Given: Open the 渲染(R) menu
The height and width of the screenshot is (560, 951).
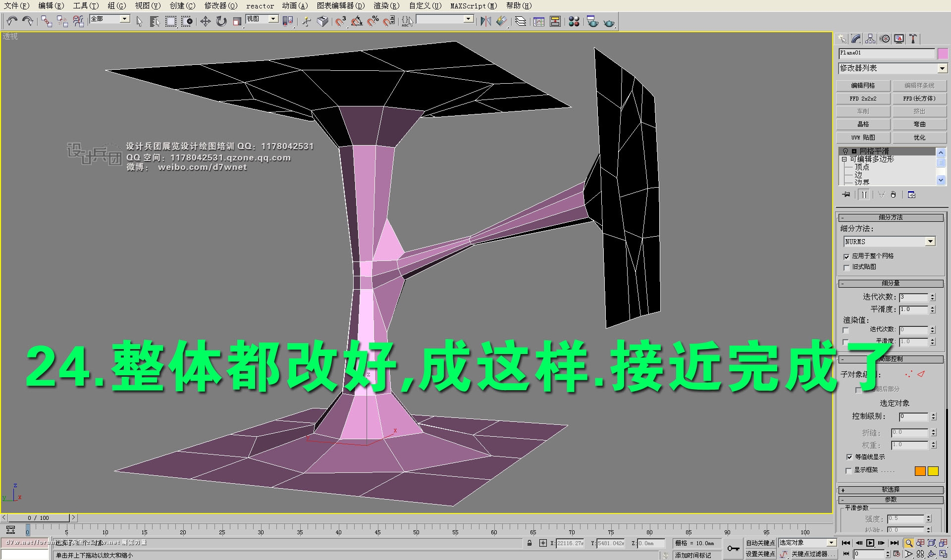Looking at the screenshot, I should [x=386, y=5].
